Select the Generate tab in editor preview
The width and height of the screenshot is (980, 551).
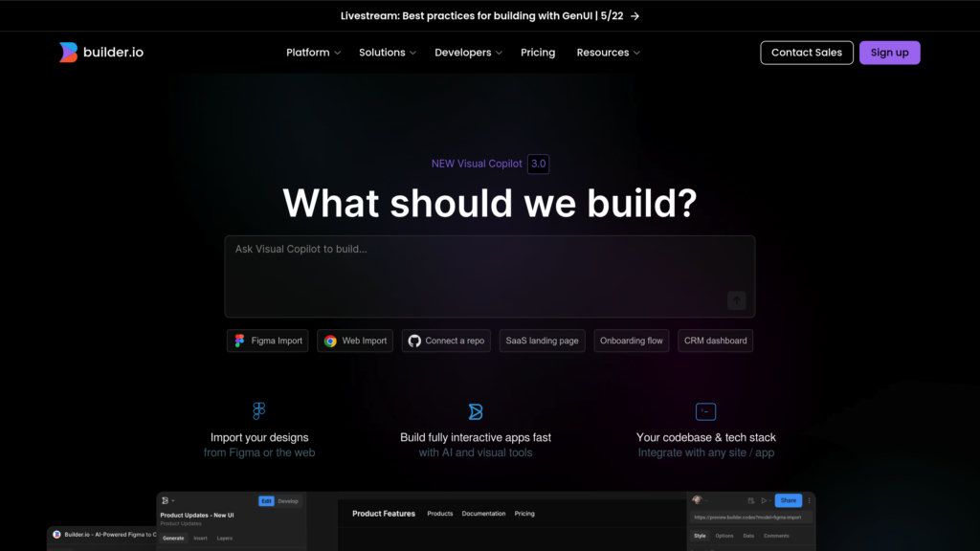pyautogui.click(x=173, y=538)
